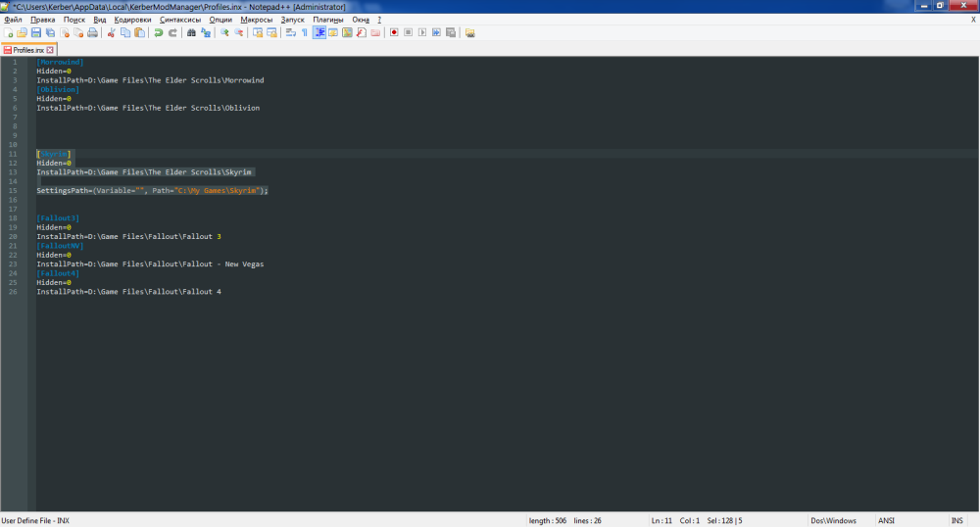The width and height of the screenshot is (980, 527).
Task: Click the Copy toolbar icon
Action: coord(125,32)
